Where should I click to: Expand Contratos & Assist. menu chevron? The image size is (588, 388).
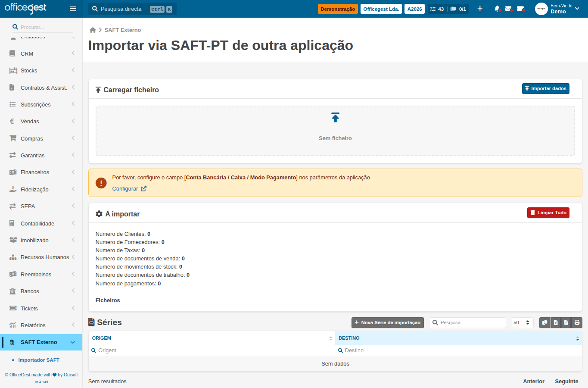click(73, 87)
